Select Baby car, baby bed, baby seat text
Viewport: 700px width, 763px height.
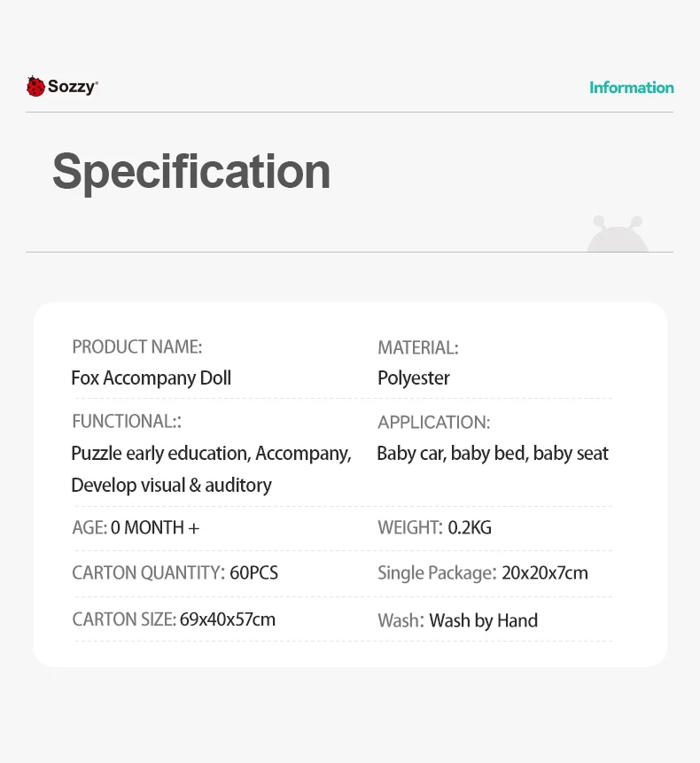click(x=493, y=454)
